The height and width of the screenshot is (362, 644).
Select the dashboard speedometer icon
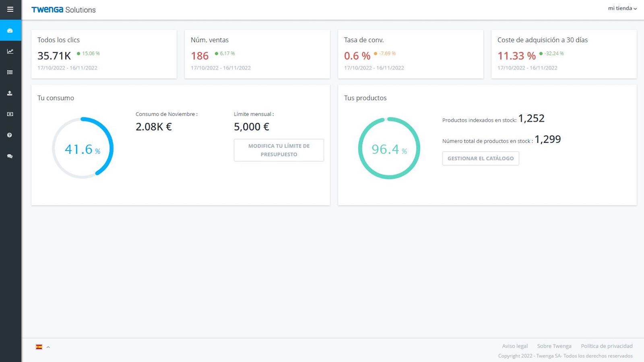coord(10,31)
